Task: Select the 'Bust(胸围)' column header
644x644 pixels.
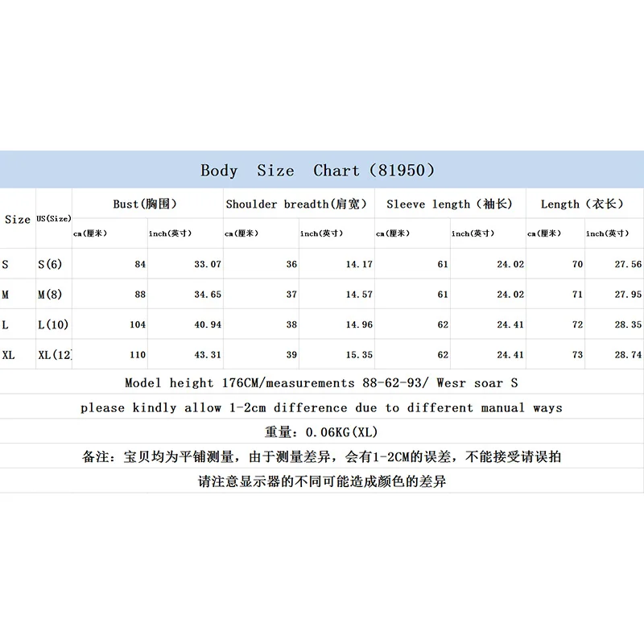Action: [x=145, y=204]
